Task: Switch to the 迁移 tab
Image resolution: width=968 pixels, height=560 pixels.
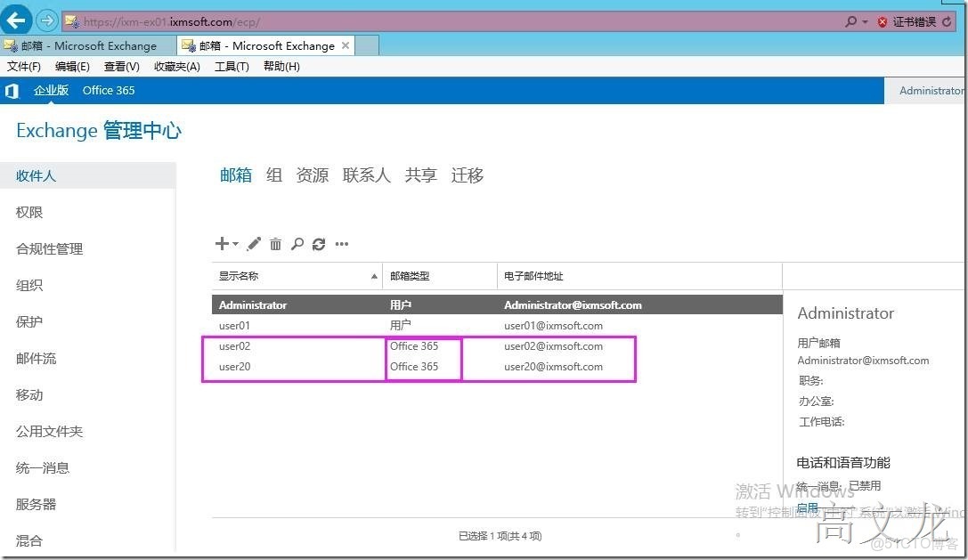Action: (x=467, y=174)
